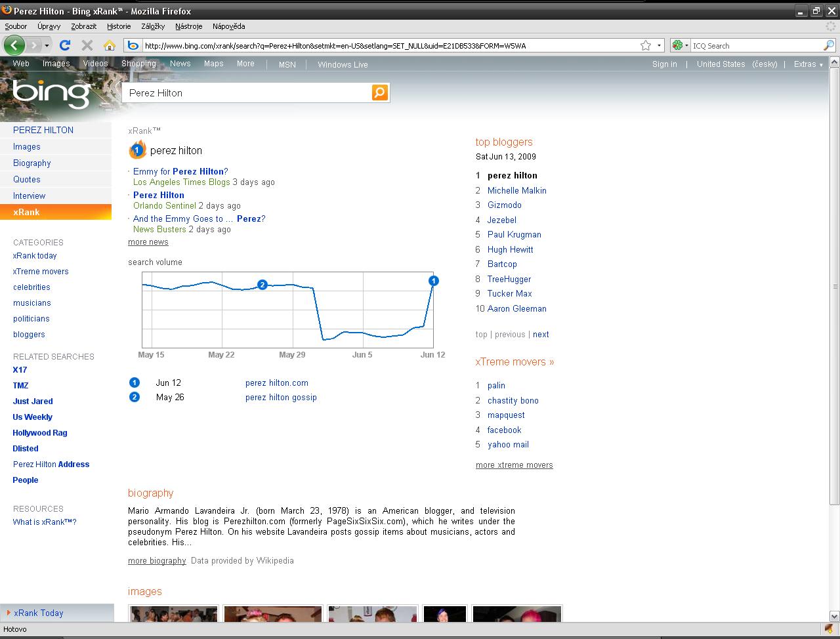Screen dimensions: 840x639
Task: Open the Extras dropdown menu
Action: click(x=808, y=64)
